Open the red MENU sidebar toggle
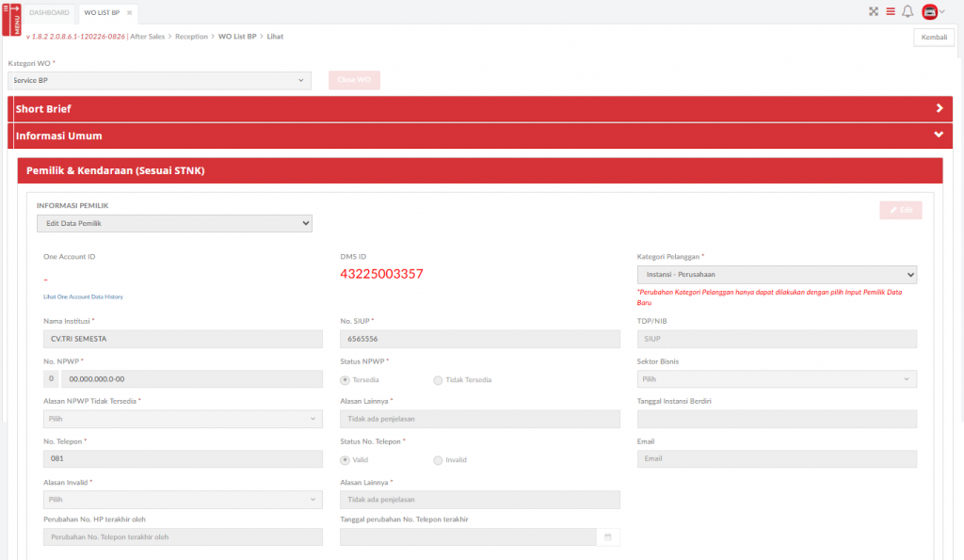The image size is (964, 560). 11,17
